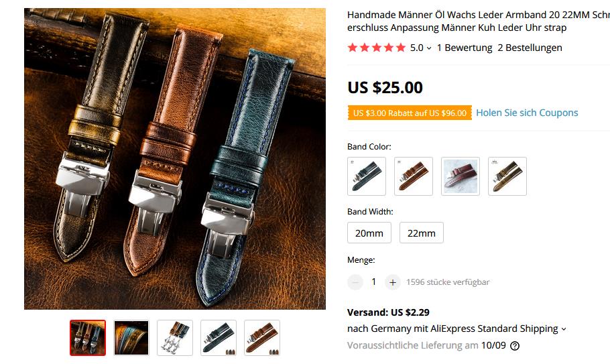The width and height of the screenshot is (610, 364).
Task: Open the Holen Sie sich Coupons link
Action: (x=527, y=113)
